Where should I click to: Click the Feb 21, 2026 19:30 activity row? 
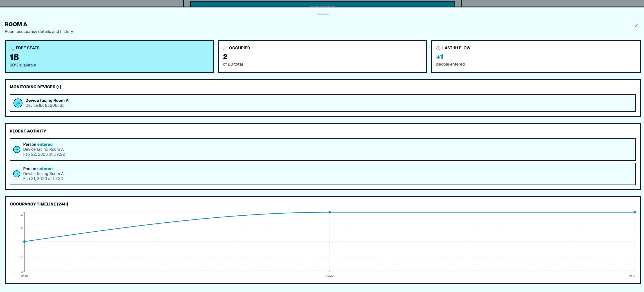click(x=322, y=174)
